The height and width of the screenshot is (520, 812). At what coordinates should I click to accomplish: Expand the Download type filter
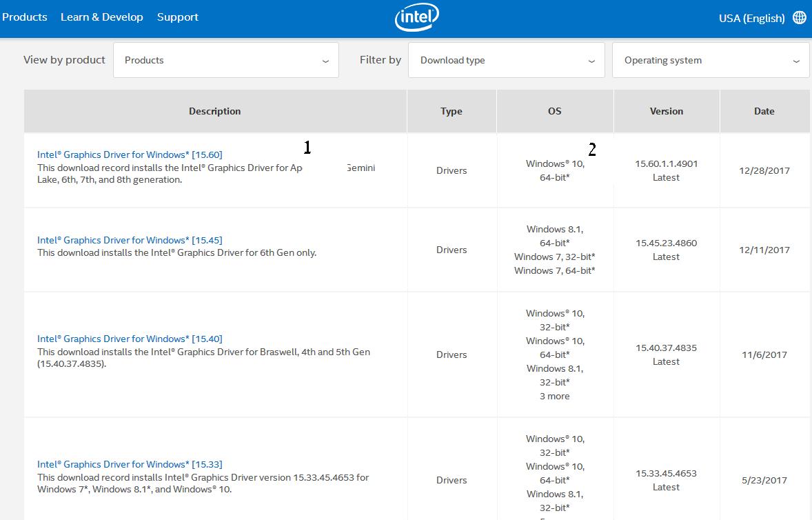pyautogui.click(x=507, y=60)
